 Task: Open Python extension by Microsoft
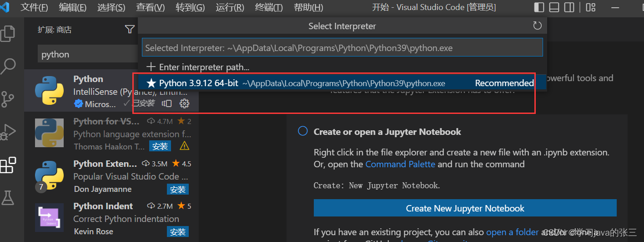pyautogui.click(x=111, y=91)
